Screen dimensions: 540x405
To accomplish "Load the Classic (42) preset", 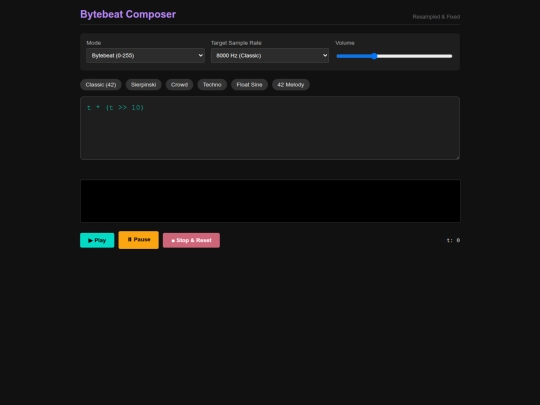I will (101, 85).
